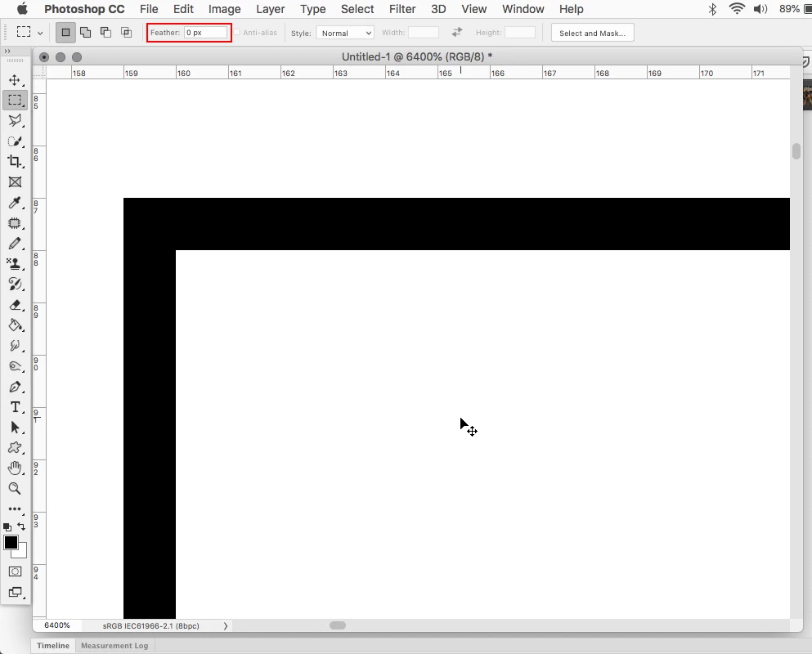812x654 pixels.
Task: Click the Feather value field
Action: pyautogui.click(x=205, y=33)
